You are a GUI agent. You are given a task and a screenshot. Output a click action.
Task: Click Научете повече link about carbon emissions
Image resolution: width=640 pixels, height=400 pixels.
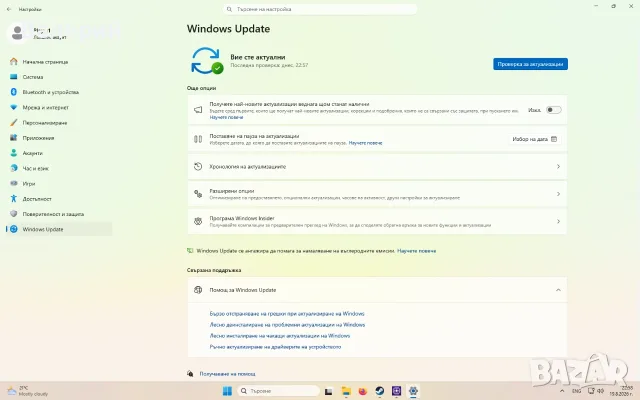pos(416,251)
